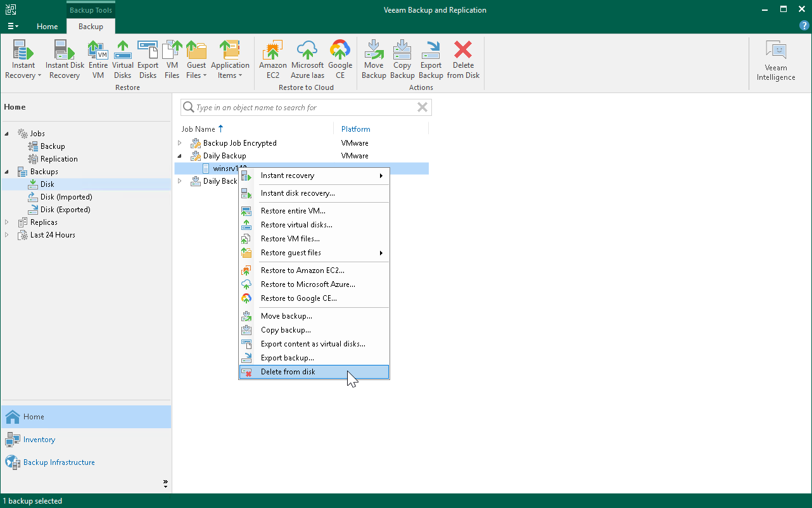Viewport: 812px width, 508px height.
Task: Click Virtual Disks restore icon
Action: click(123, 60)
